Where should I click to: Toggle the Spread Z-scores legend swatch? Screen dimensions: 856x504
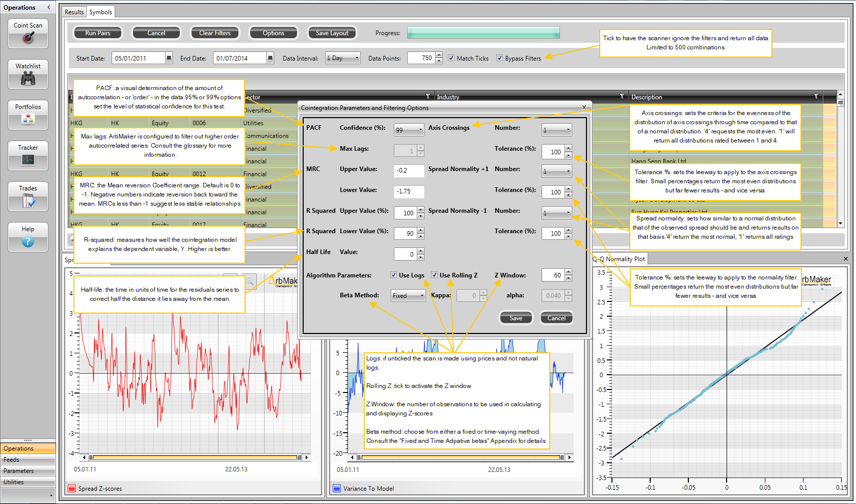72,489
